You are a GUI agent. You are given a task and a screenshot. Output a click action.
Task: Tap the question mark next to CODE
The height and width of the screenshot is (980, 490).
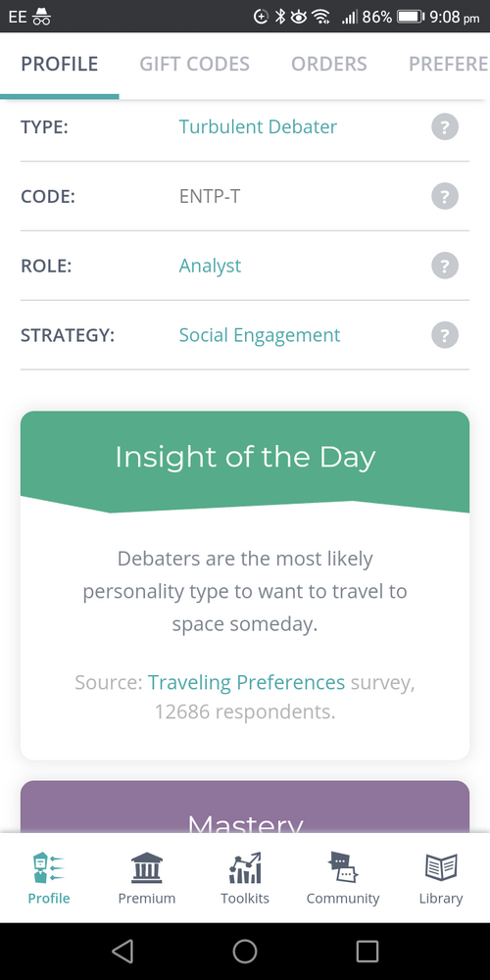[444, 196]
